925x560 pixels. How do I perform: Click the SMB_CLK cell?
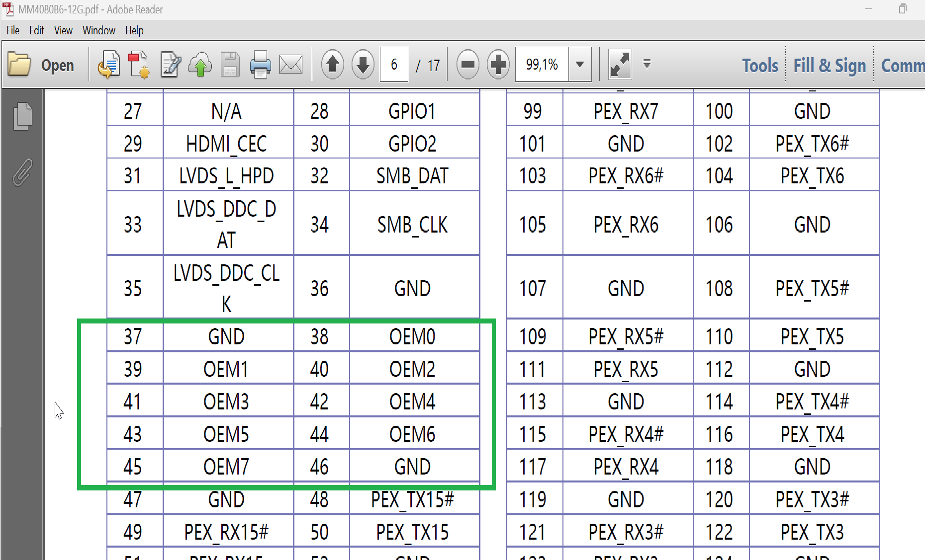pos(414,224)
